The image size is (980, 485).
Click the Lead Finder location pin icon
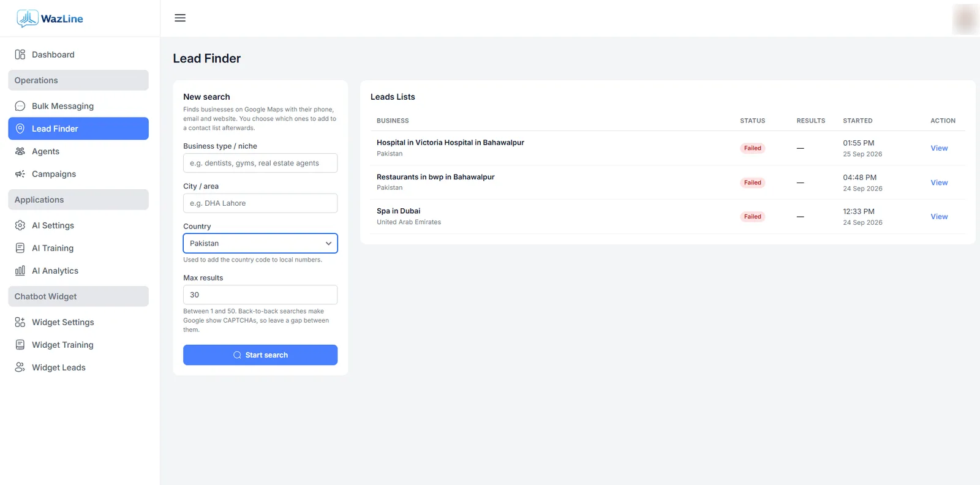(20, 129)
